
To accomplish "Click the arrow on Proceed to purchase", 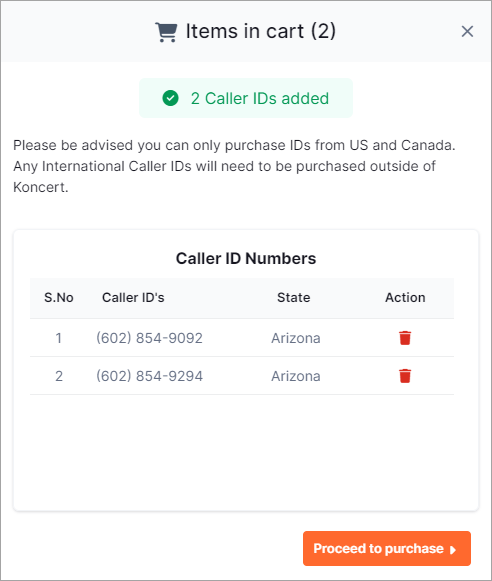I will pyautogui.click(x=453, y=550).
